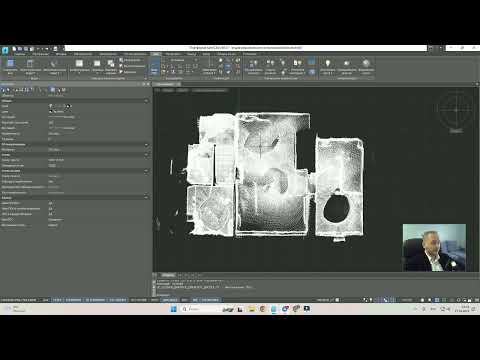Select the highlighted command line tab
Screen dimensions: 480x360
coord(168,275)
